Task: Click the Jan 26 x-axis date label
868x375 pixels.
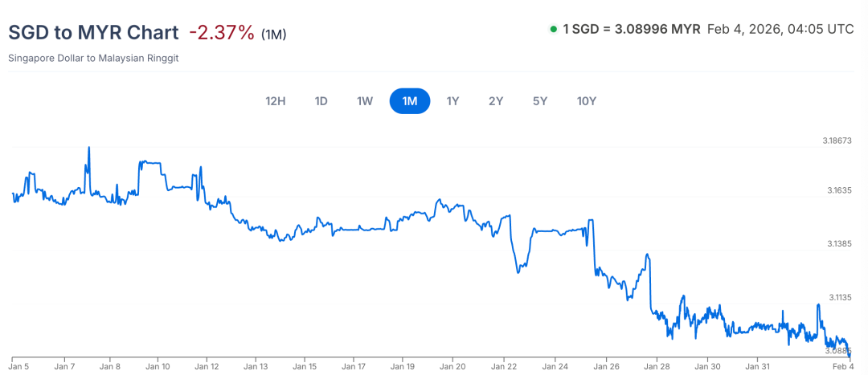Action: coord(605,366)
